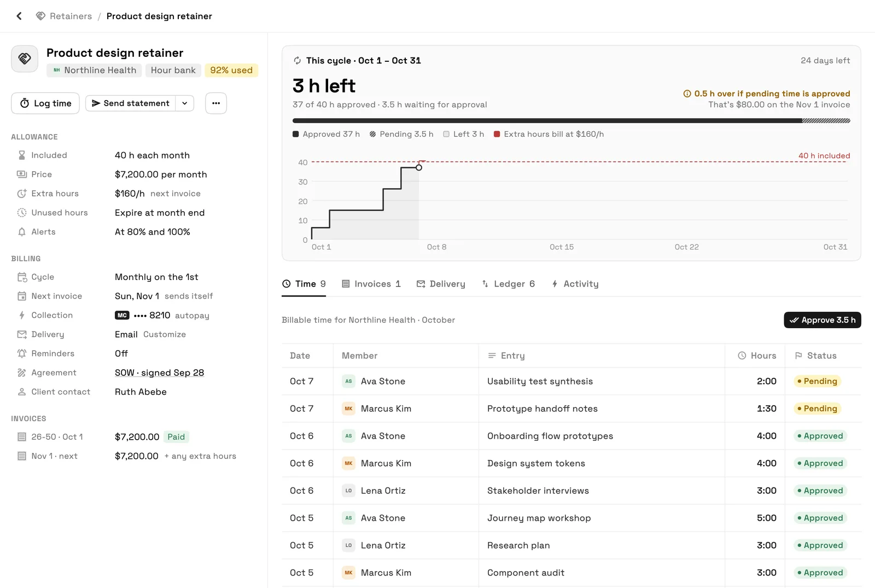Click the Client contact person icon

(x=22, y=392)
